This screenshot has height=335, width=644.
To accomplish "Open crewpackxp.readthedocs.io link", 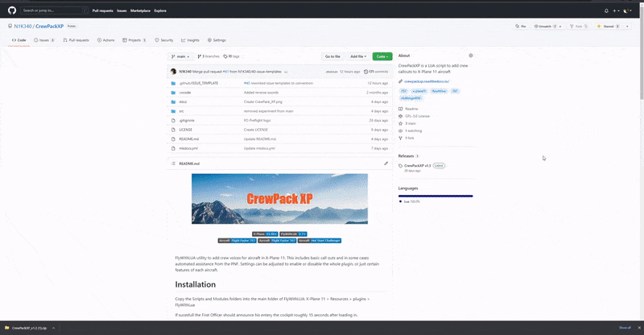I will [x=427, y=81].
